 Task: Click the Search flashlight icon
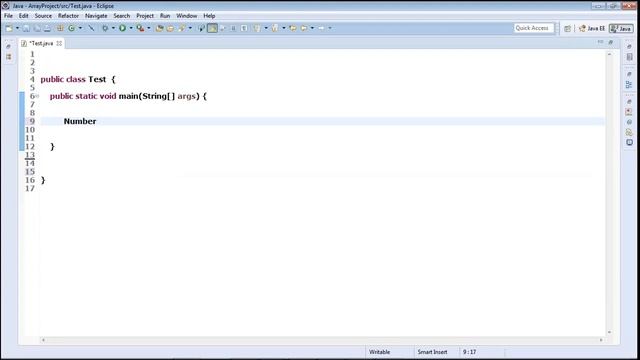pos(182,28)
